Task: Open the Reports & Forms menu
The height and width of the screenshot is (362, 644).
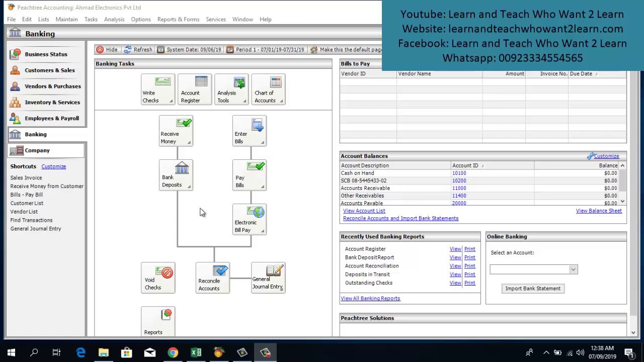Action: click(x=178, y=19)
